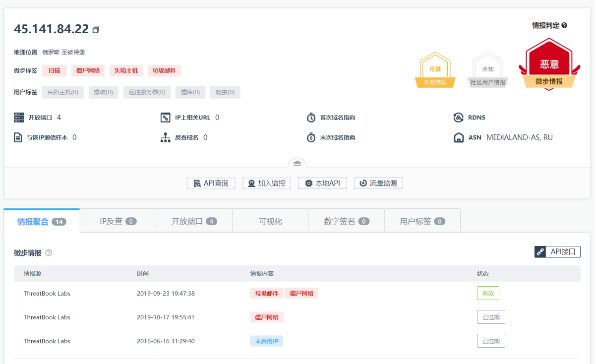Viewport: 595px width, 364px height.
Task: Click 已过期 status in the 2016-06-16 row
Action: click(x=491, y=341)
